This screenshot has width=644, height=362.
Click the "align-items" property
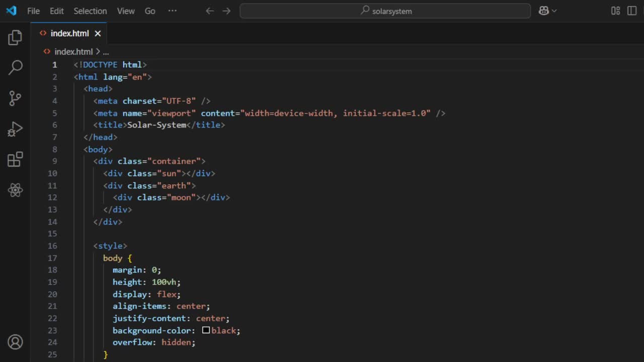point(140,306)
